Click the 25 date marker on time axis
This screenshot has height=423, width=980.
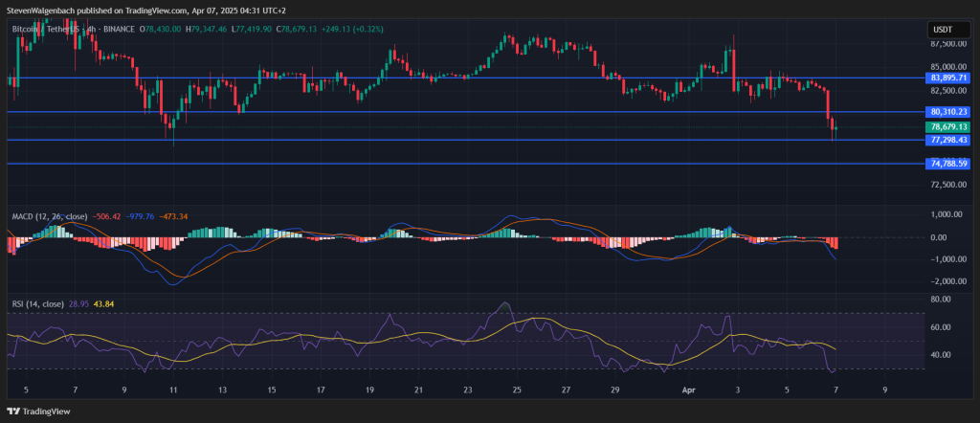(517, 390)
